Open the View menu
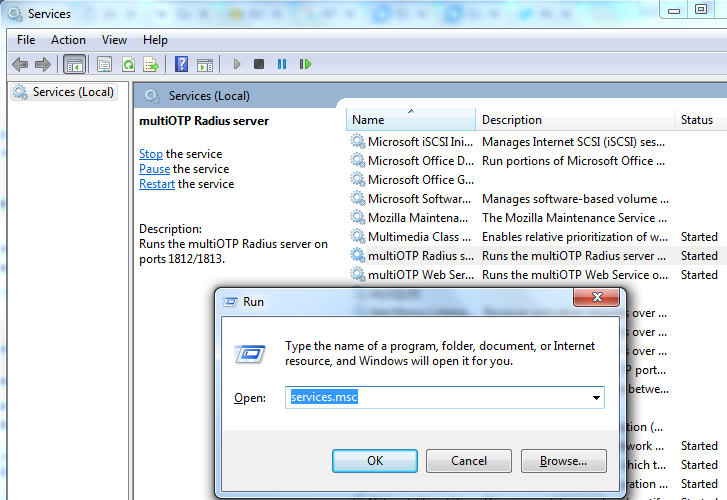The width and height of the screenshot is (727, 500). click(114, 40)
